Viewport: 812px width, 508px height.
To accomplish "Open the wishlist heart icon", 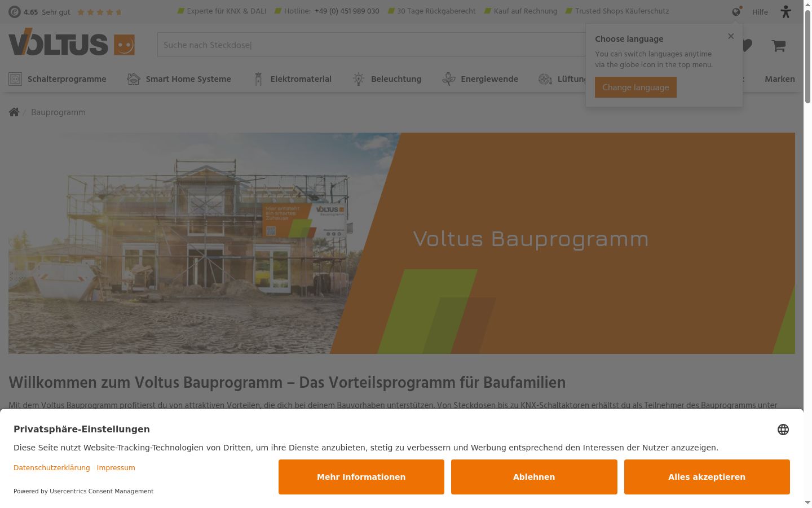I will tap(747, 45).
